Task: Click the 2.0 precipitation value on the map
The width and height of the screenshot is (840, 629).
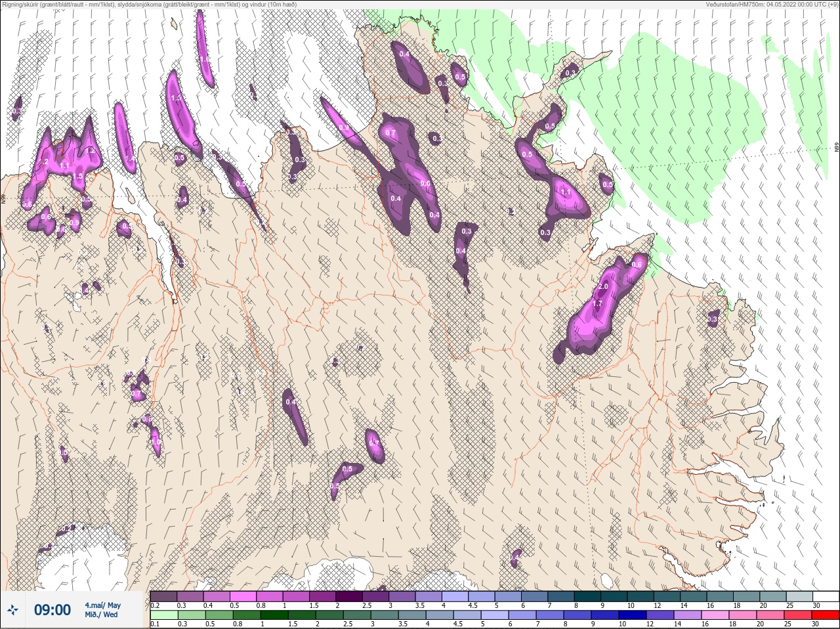Action: [604, 287]
